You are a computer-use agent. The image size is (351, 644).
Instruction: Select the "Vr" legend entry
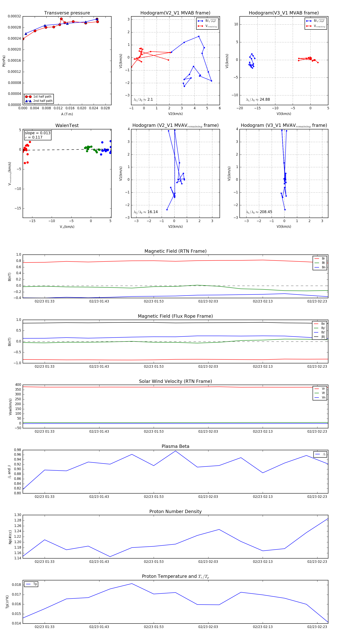(x=320, y=389)
